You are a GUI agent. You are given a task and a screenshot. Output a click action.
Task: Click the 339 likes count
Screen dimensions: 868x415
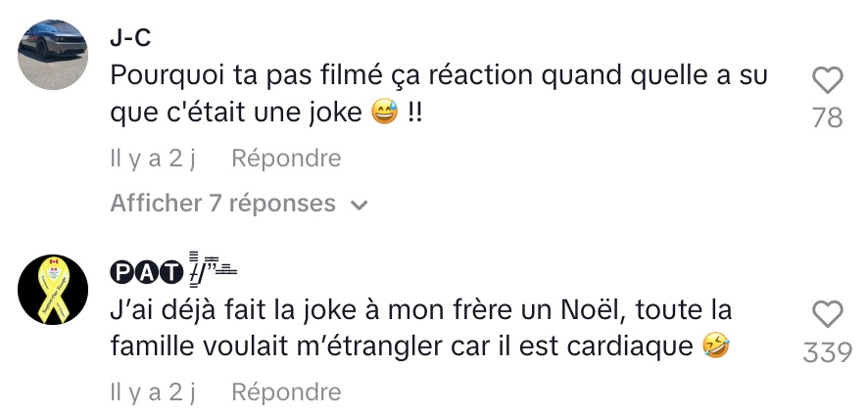click(827, 352)
